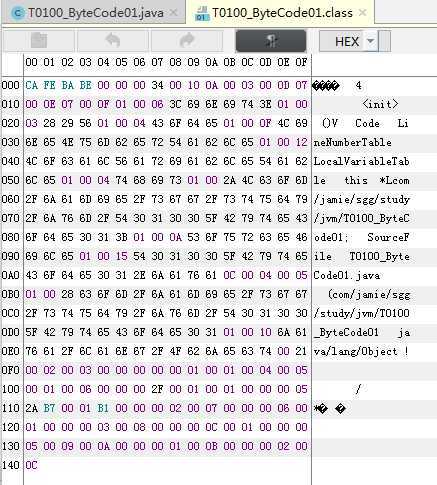Click 'LocalVariableTab' in the text preview
437x485 pixels.
[361, 162]
